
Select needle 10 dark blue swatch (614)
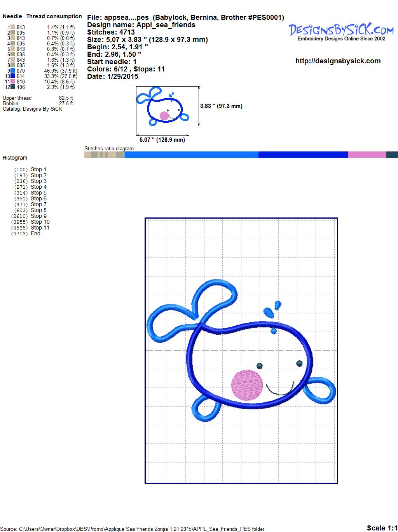point(13,76)
